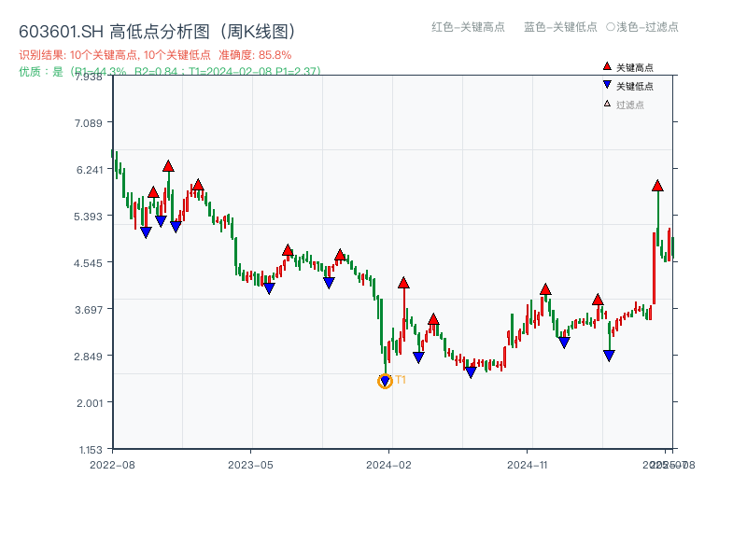The image size is (747, 560).
Task: Click the blue low-point marker at chart's far left
Action: [146, 232]
